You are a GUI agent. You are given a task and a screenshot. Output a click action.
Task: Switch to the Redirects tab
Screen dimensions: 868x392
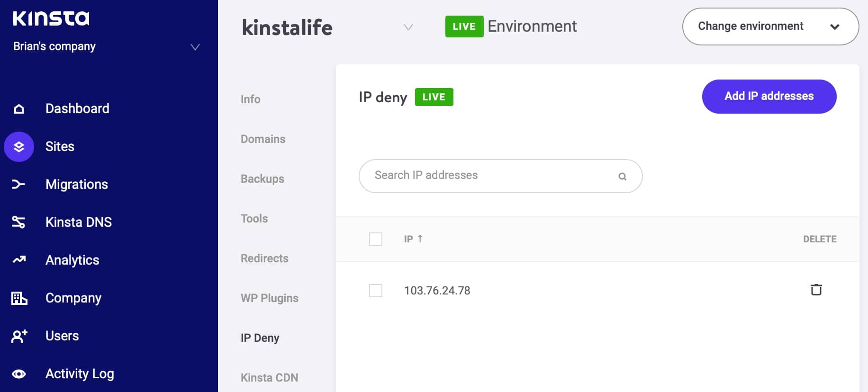(x=264, y=258)
